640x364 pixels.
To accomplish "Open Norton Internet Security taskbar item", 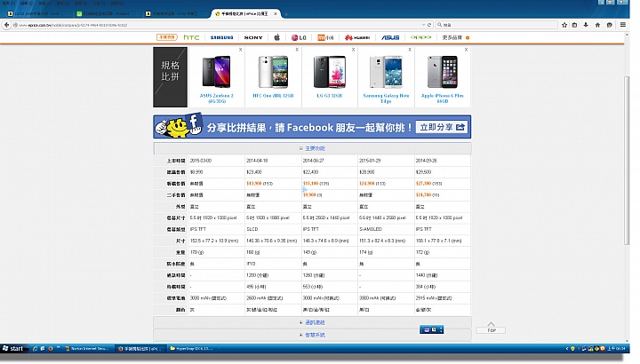I will (87, 349).
